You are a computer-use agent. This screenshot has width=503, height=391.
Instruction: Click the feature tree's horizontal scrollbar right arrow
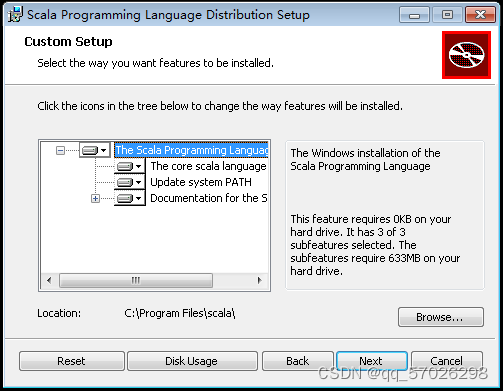point(260,280)
